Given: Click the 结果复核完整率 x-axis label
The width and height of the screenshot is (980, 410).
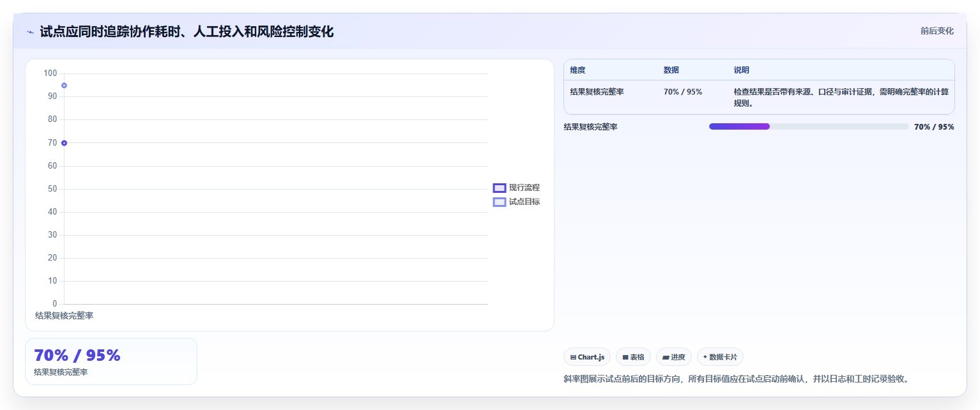Looking at the screenshot, I should (x=64, y=315).
